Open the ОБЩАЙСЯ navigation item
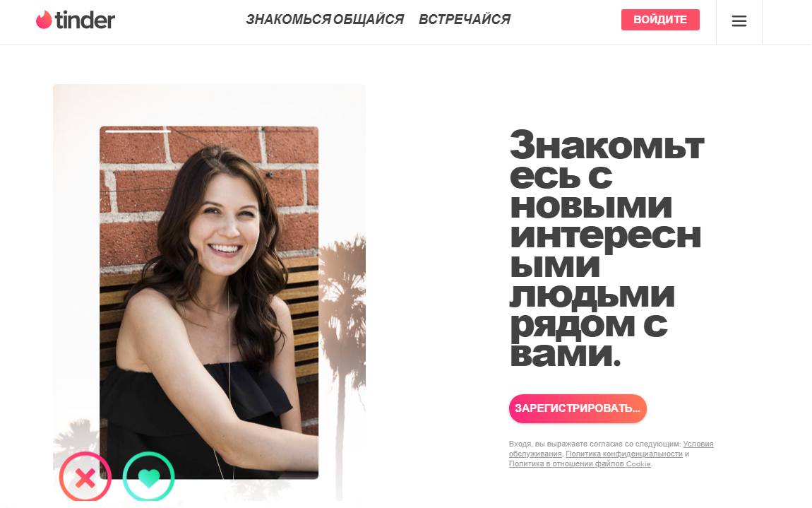 point(368,20)
